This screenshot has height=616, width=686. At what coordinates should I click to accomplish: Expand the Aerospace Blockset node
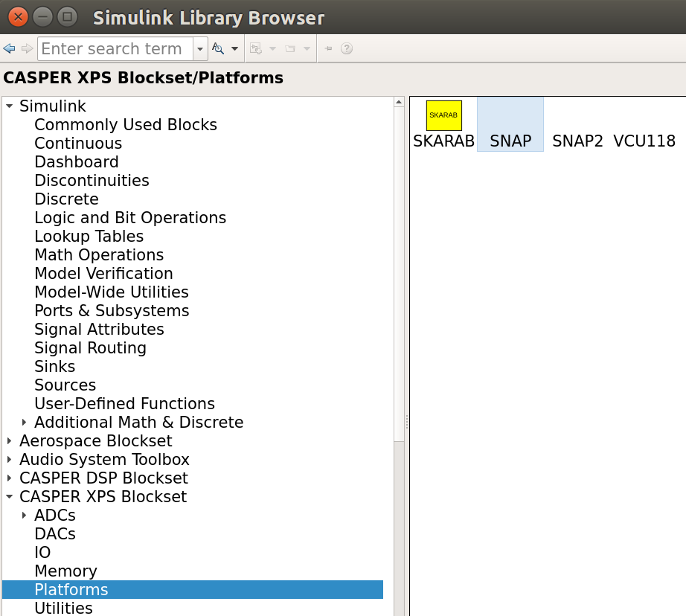(9, 440)
